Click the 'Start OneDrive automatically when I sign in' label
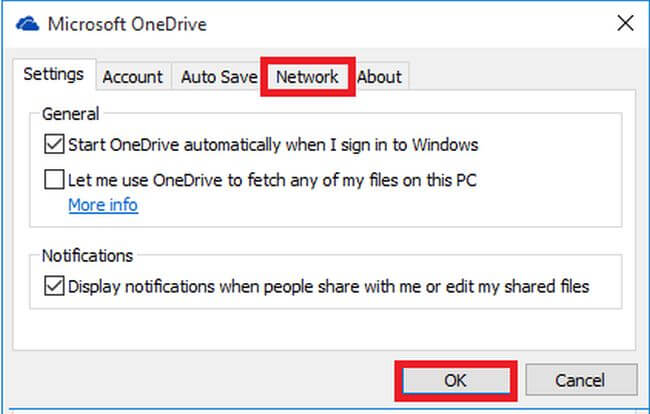The width and height of the screenshot is (650, 414). (273, 144)
